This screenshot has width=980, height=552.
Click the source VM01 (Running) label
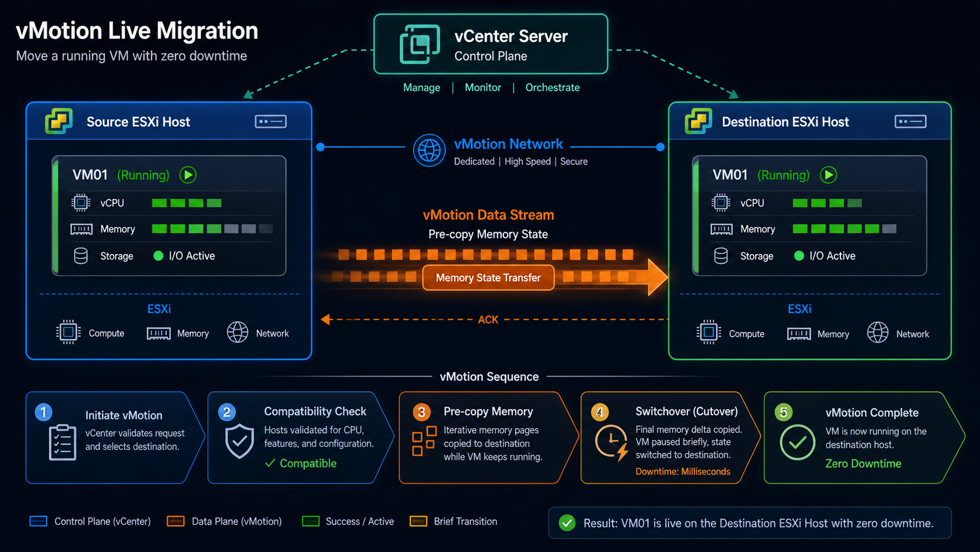[121, 175]
